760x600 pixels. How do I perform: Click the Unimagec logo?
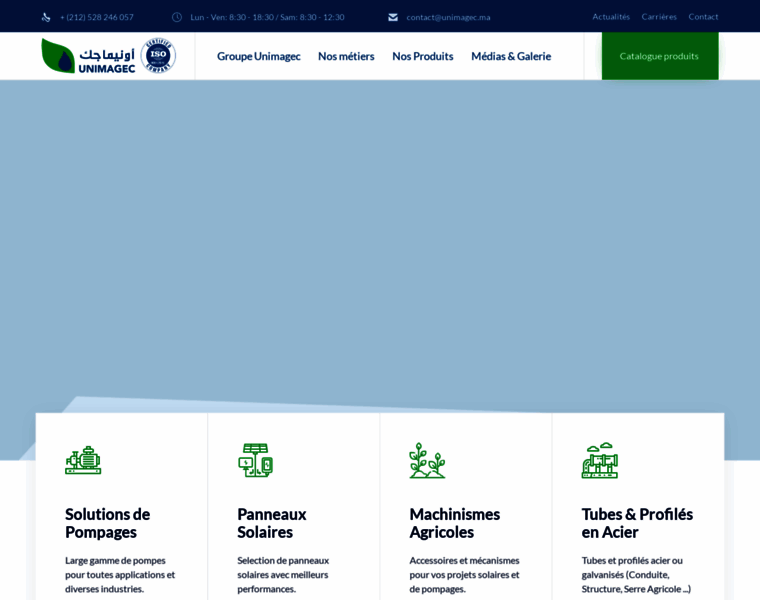coord(88,56)
